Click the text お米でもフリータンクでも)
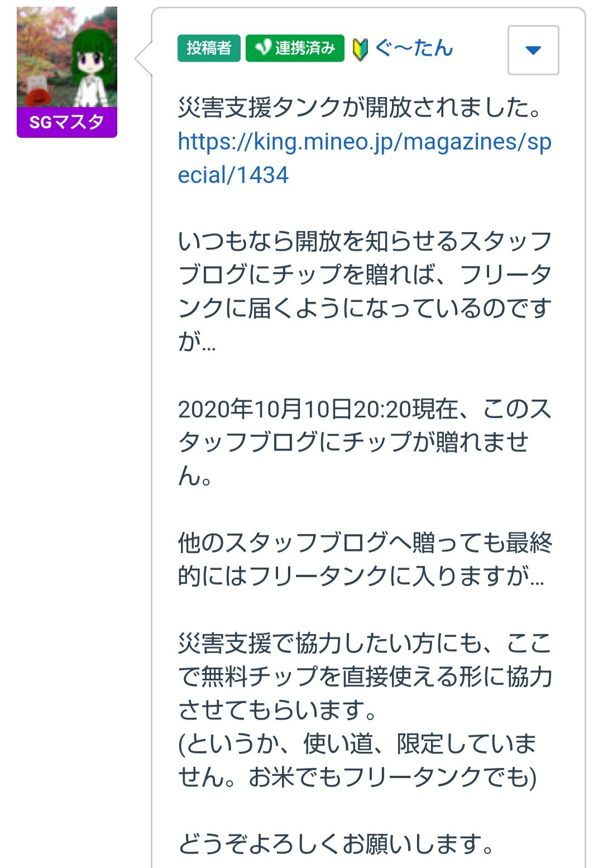 [x=393, y=778]
